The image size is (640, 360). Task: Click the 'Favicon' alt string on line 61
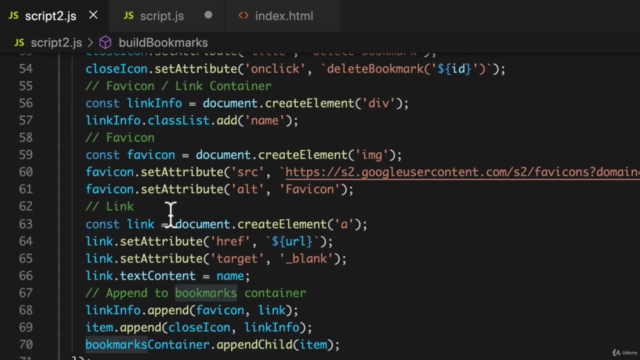(x=309, y=189)
